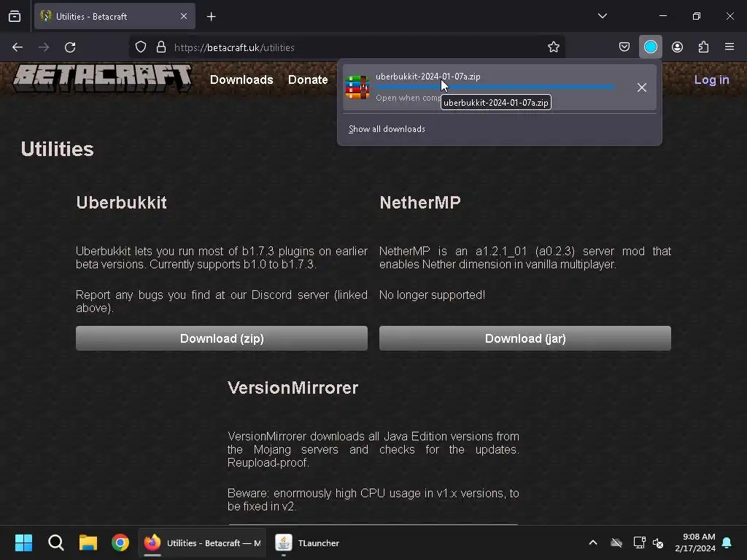
Task: Bookmark this page with star icon
Action: 553,47
